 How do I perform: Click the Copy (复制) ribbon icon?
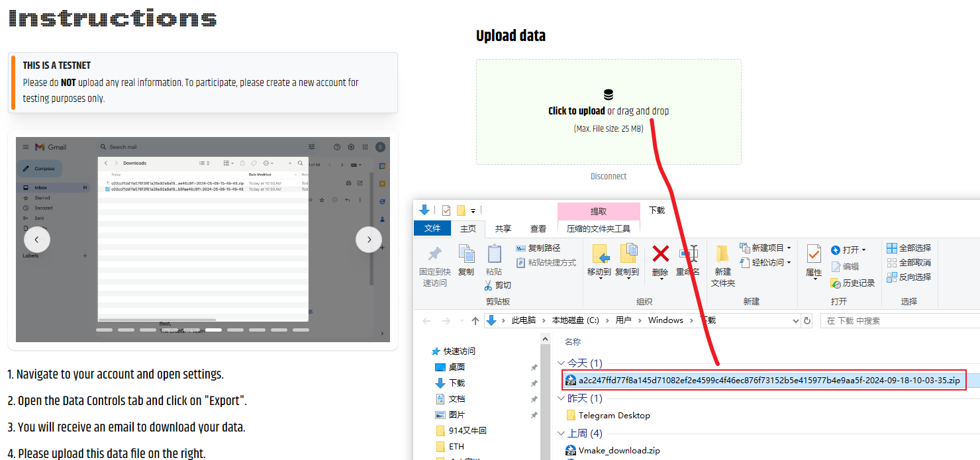[x=466, y=254]
